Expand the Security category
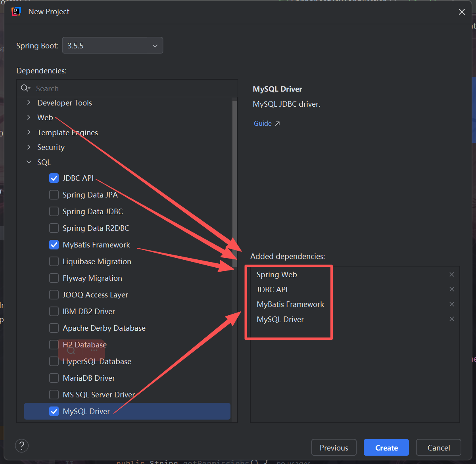Screen dimensions: 476x464 point(29,147)
